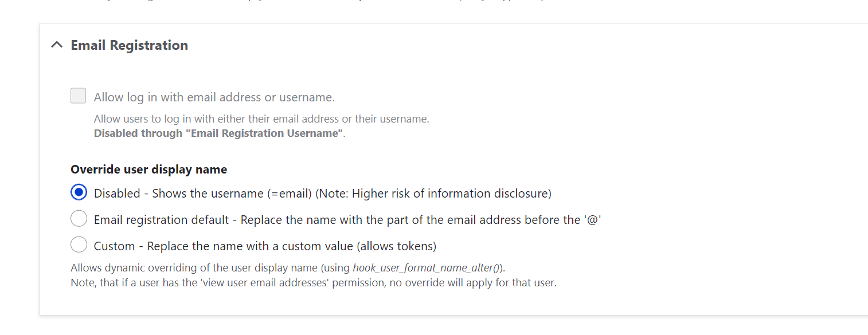868x335 pixels.
Task: Click the Email Registration section heading
Action: 129,45
